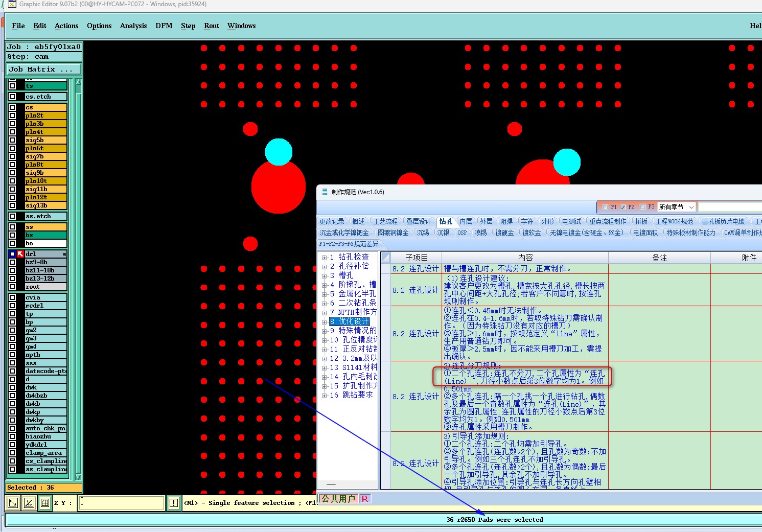Click the small grid marker on drl row
The height and width of the screenshot is (532, 762).
click(64, 254)
